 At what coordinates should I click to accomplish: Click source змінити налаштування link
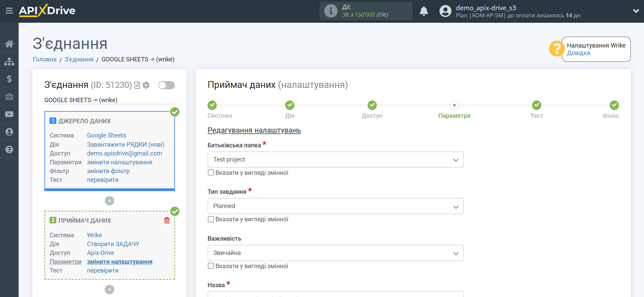[x=120, y=162]
